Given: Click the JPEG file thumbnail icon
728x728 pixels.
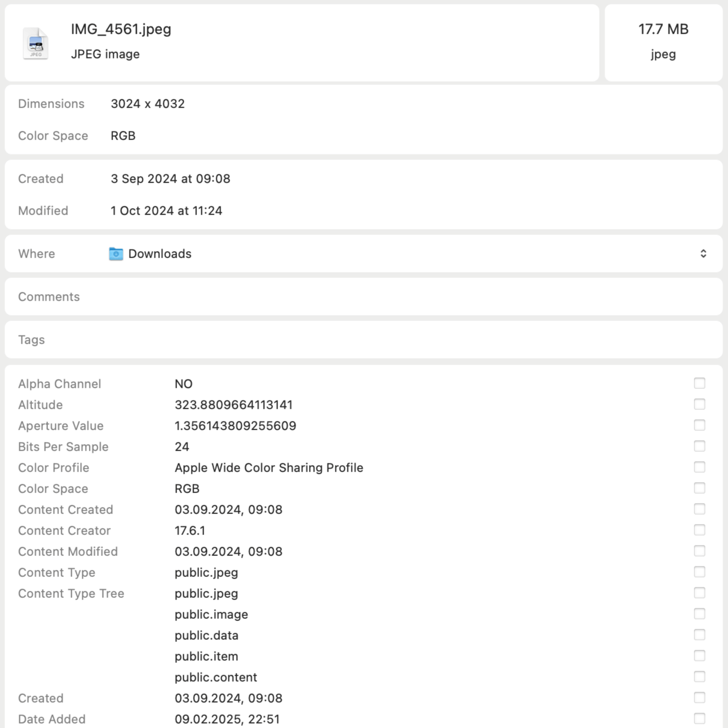Looking at the screenshot, I should click(x=36, y=43).
